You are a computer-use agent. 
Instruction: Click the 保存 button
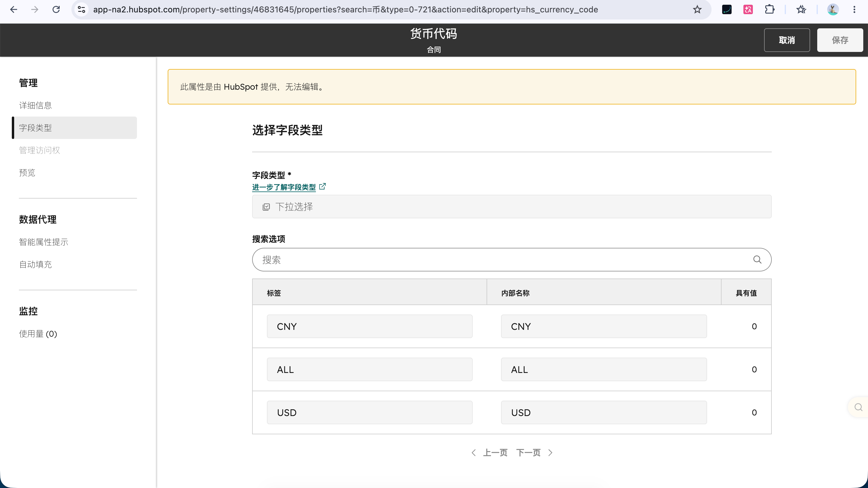click(840, 40)
